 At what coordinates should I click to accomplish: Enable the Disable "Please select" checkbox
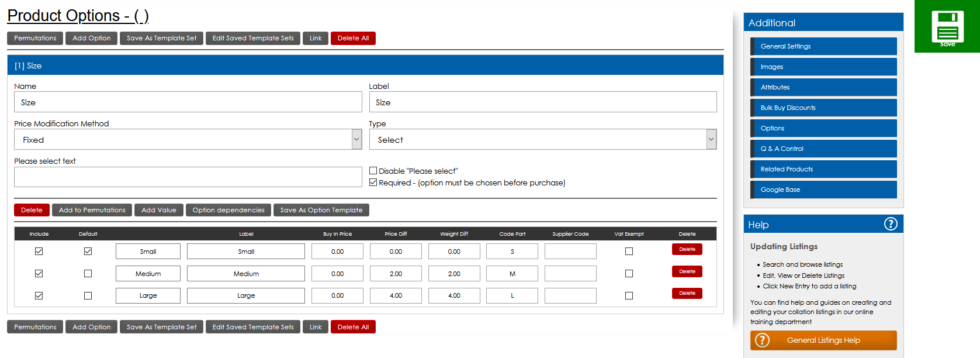373,171
